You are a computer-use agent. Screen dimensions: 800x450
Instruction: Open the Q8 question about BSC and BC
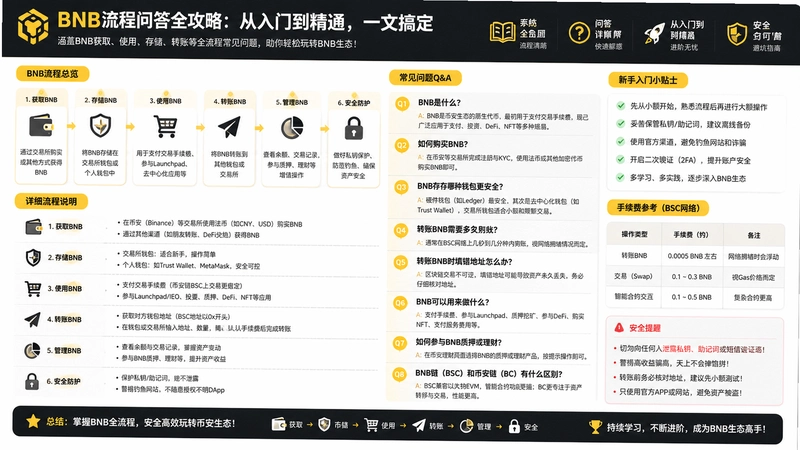[489, 373]
